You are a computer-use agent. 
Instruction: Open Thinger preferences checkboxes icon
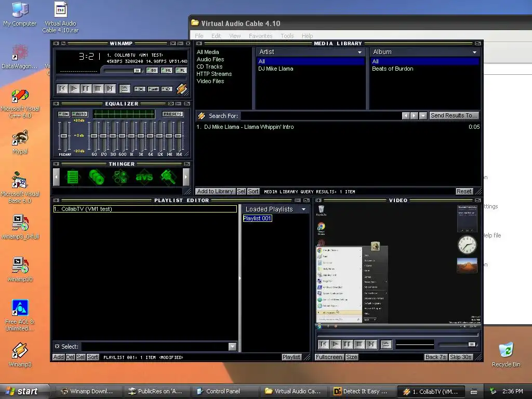[120, 177]
